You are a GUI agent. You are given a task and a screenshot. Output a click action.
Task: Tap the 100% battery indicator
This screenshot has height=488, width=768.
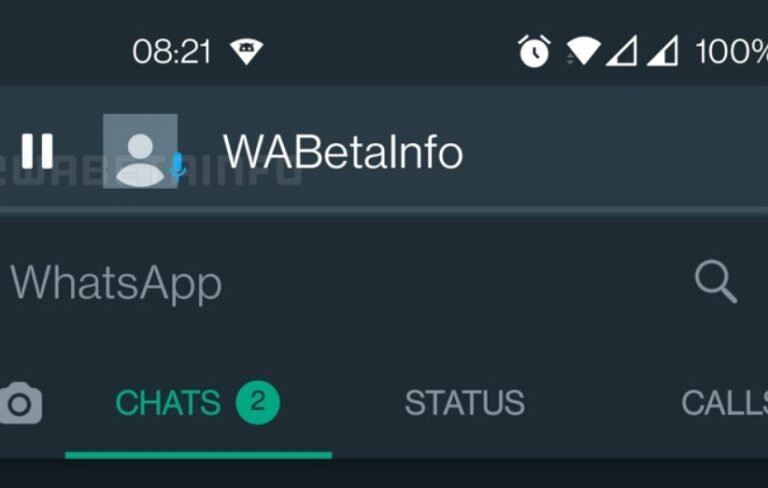pyautogui.click(x=731, y=51)
